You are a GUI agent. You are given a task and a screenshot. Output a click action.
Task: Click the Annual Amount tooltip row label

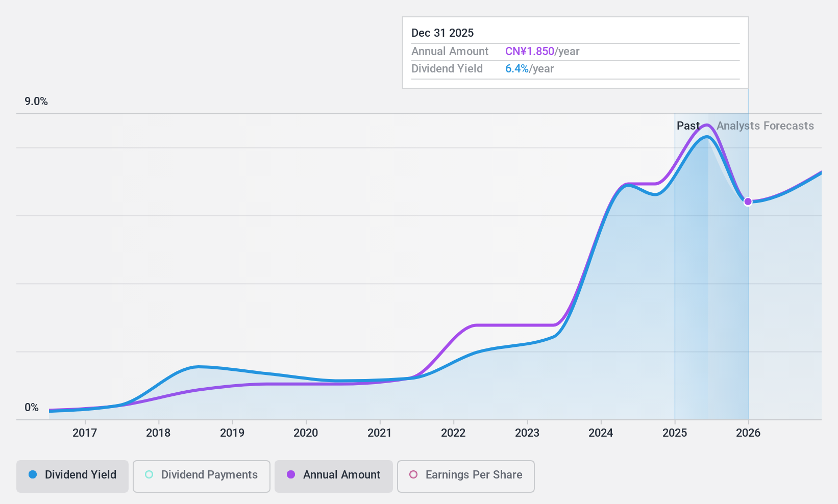(x=450, y=52)
